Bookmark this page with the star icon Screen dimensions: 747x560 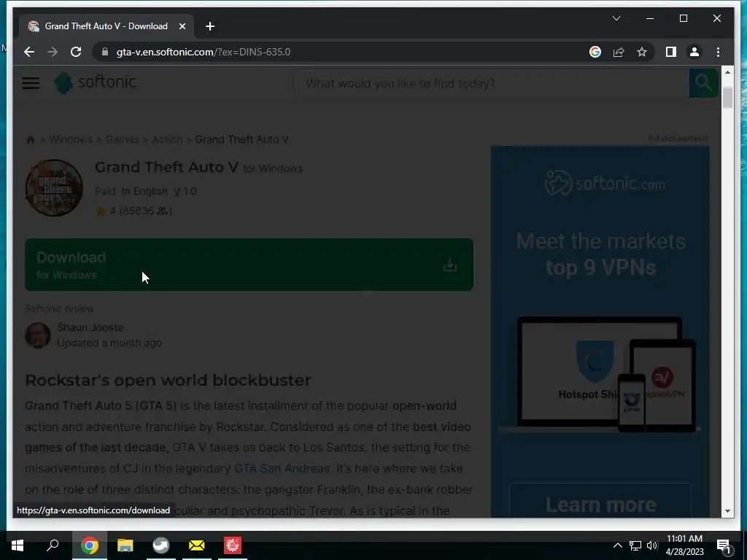coord(642,52)
